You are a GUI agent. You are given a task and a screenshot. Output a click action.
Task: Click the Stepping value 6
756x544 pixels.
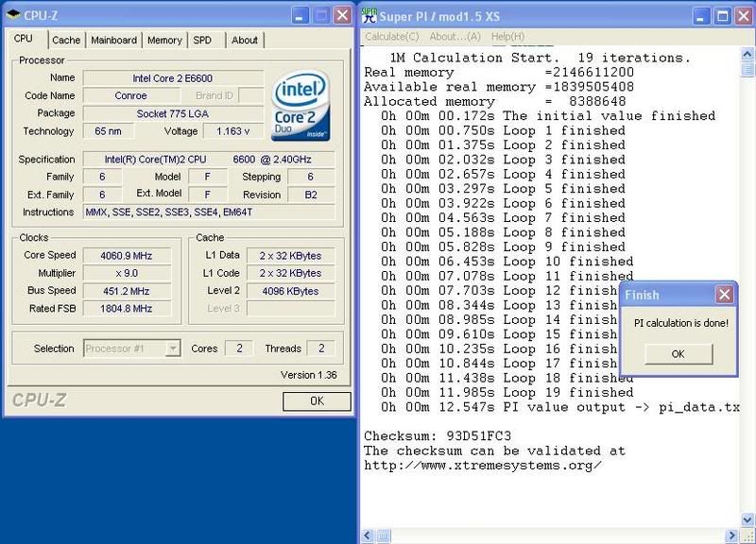pos(311,177)
